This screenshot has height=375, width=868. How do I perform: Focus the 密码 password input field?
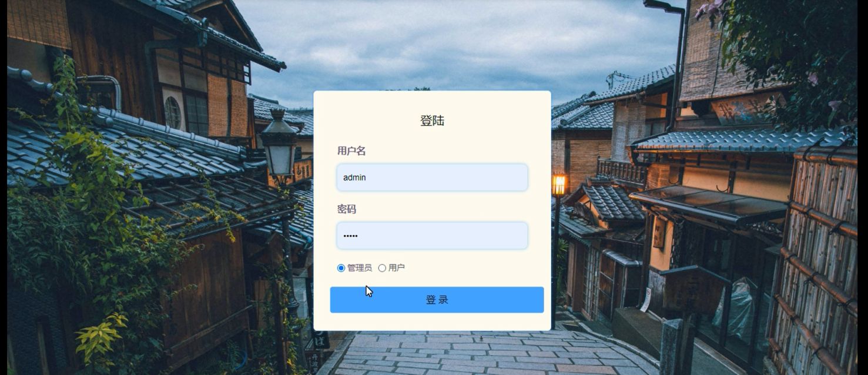click(x=432, y=236)
